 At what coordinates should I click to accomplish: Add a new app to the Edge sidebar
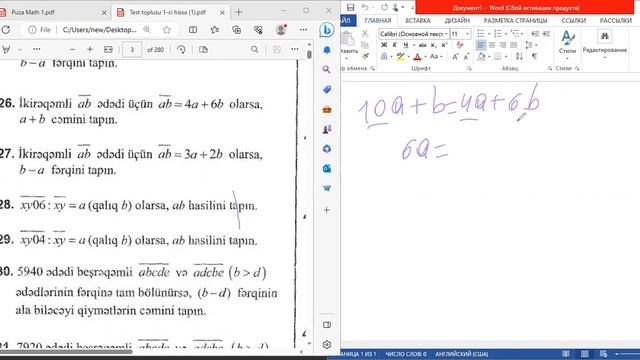point(327,210)
